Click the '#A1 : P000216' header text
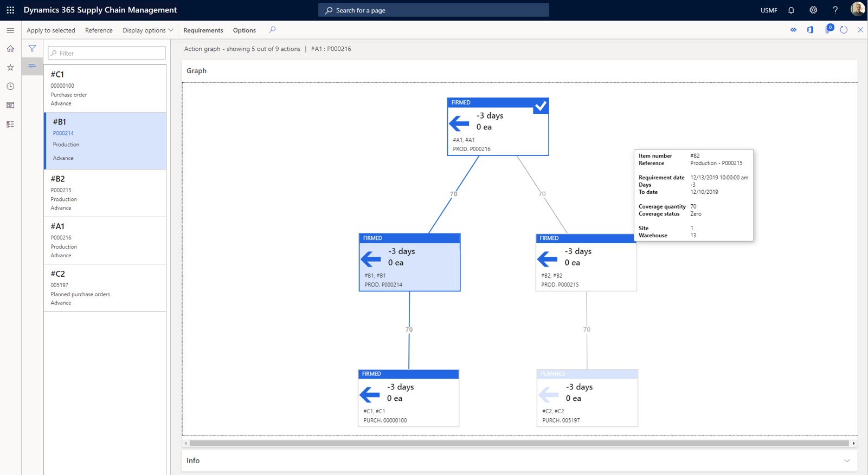 point(331,49)
